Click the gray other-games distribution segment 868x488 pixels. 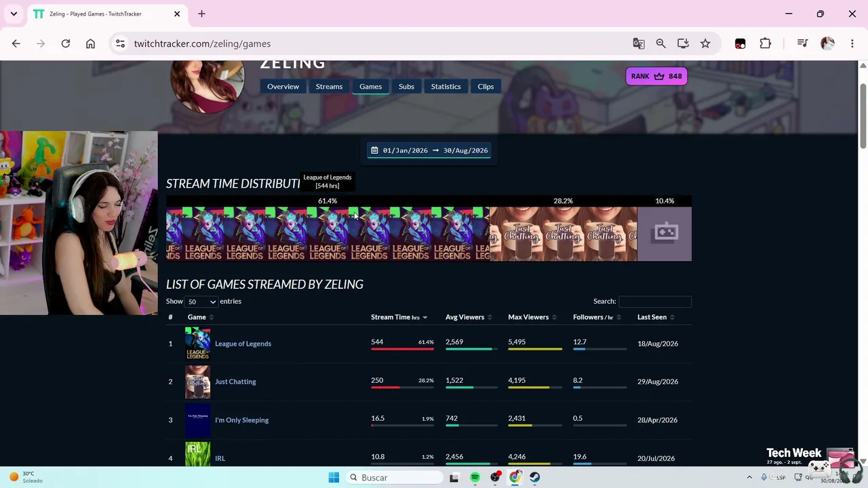[665, 234]
